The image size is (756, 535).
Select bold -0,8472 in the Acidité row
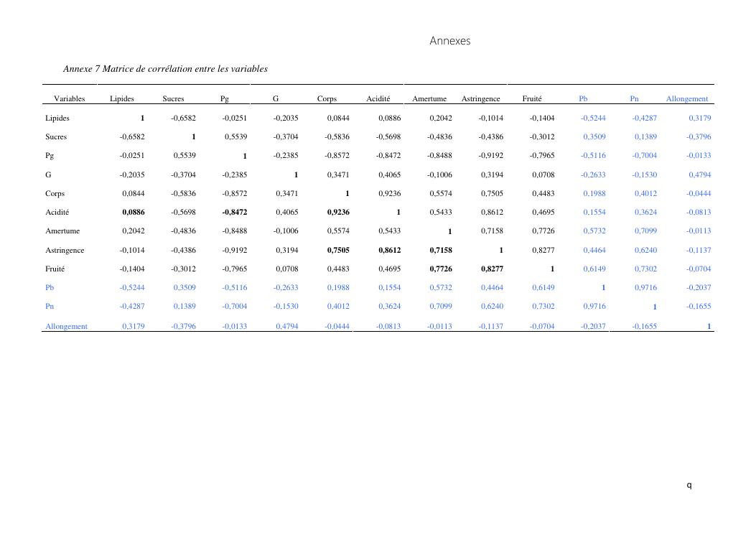235,213
